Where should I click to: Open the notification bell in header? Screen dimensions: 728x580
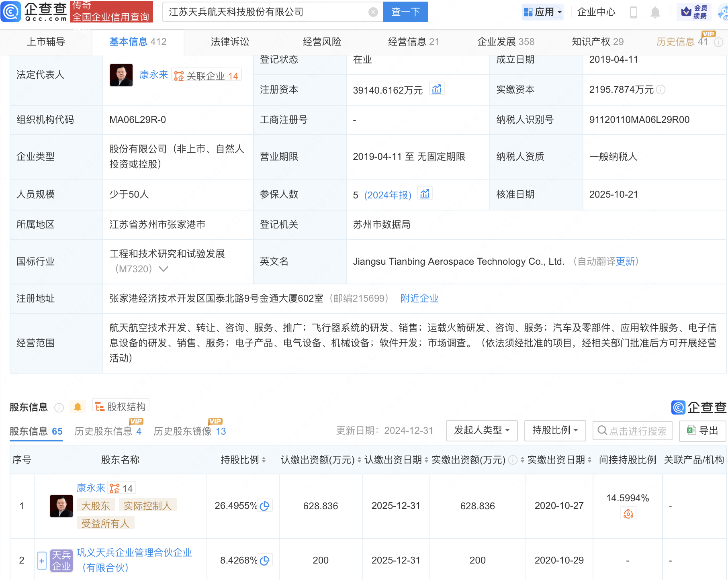tap(655, 12)
